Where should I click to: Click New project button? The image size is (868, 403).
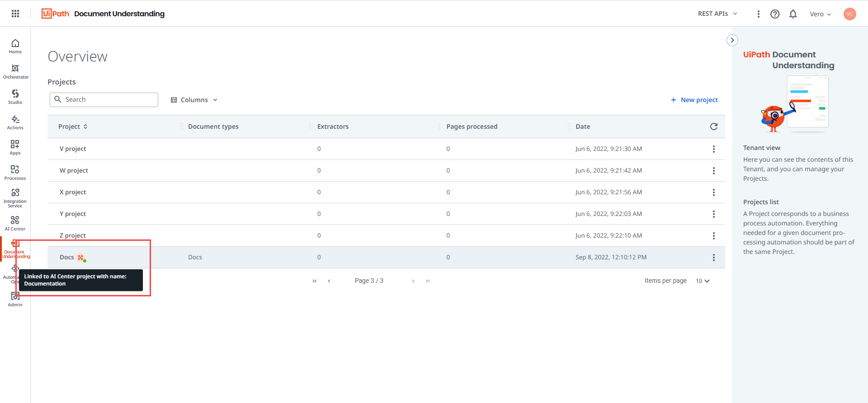[694, 100]
